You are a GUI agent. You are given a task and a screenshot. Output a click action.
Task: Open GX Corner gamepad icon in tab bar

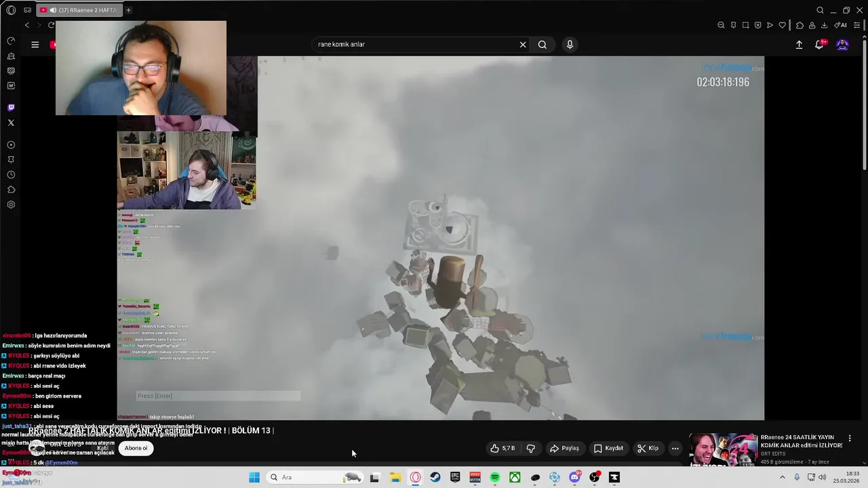tap(27, 10)
